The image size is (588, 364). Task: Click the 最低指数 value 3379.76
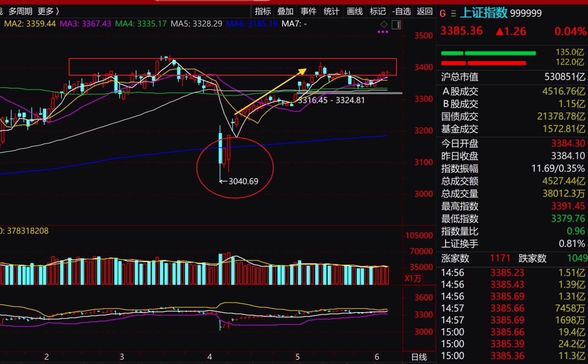[x=568, y=219]
